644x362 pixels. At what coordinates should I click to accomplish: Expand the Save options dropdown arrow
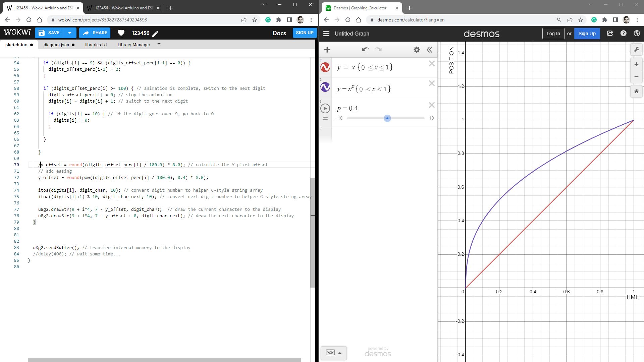[x=70, y=33]
